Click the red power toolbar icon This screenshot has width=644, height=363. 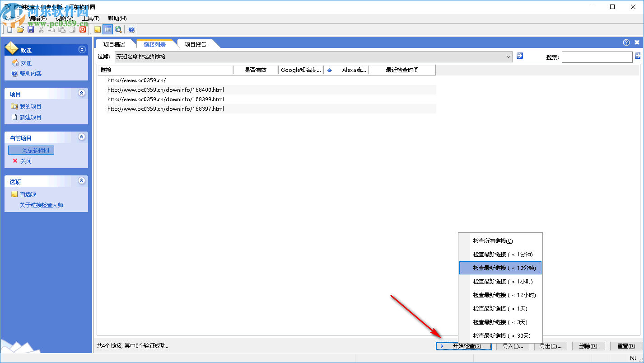coord(82,29)
